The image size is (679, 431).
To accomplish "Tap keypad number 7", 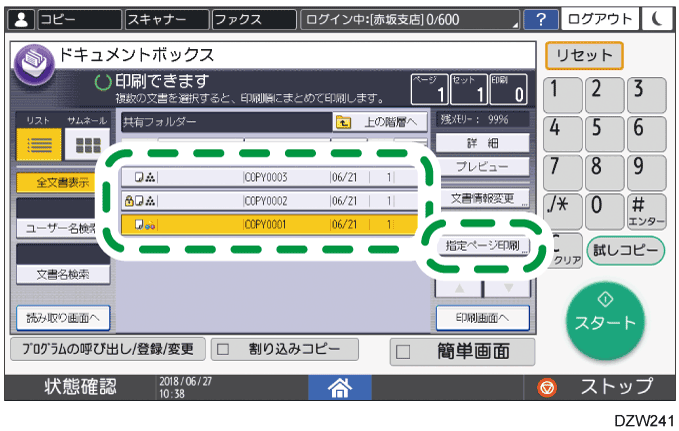I will pos(563,172).
